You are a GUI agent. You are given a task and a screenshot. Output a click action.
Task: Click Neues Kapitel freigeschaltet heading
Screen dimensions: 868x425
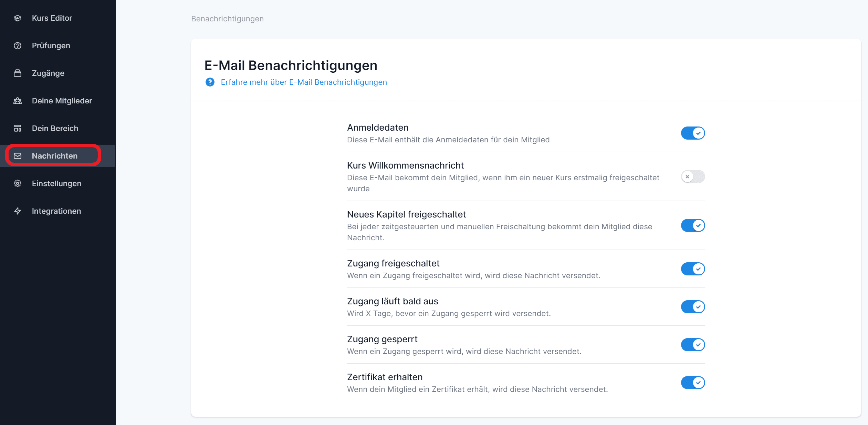pos(406,214)
